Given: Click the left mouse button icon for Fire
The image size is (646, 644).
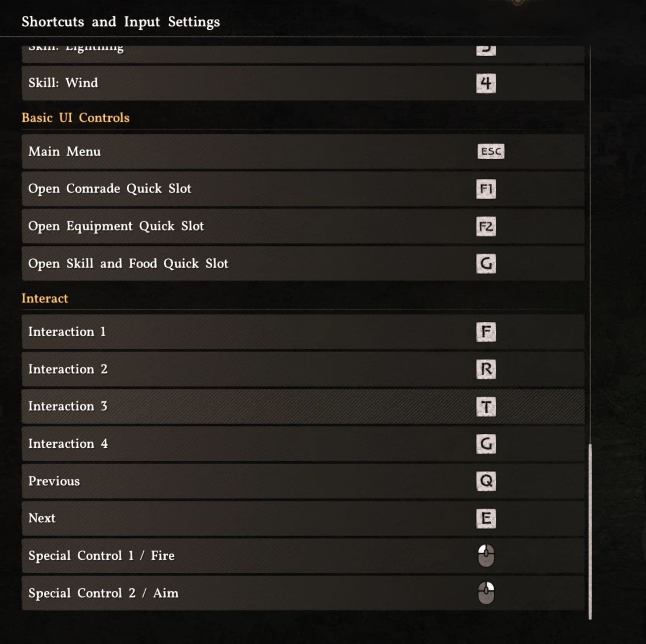Looking at the screenshot, I should point(486,555).
